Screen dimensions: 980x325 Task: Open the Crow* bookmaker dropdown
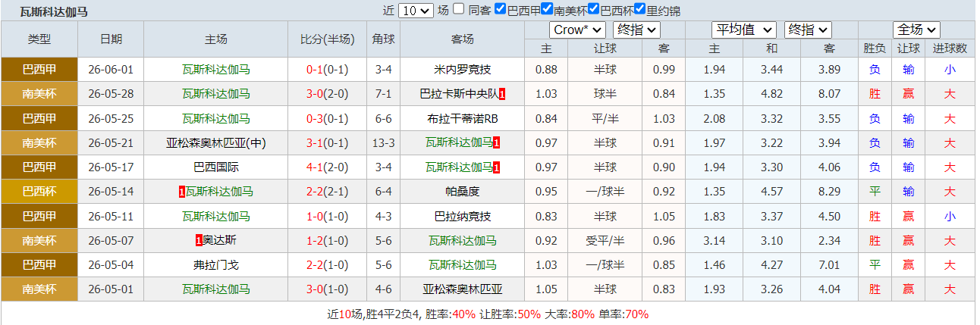coord(577,30)
